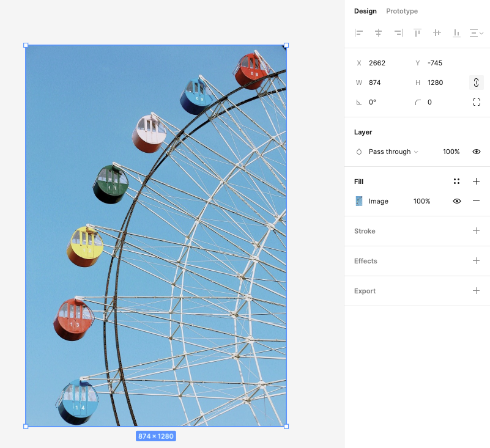Click the Image fill label
The image size is (490, 448).
[378, 201]
